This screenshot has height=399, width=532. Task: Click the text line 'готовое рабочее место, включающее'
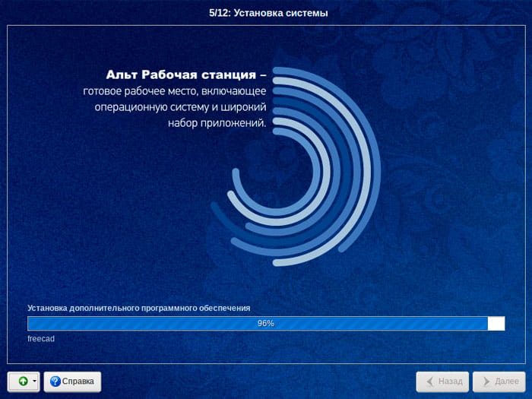tap(175, 91)
